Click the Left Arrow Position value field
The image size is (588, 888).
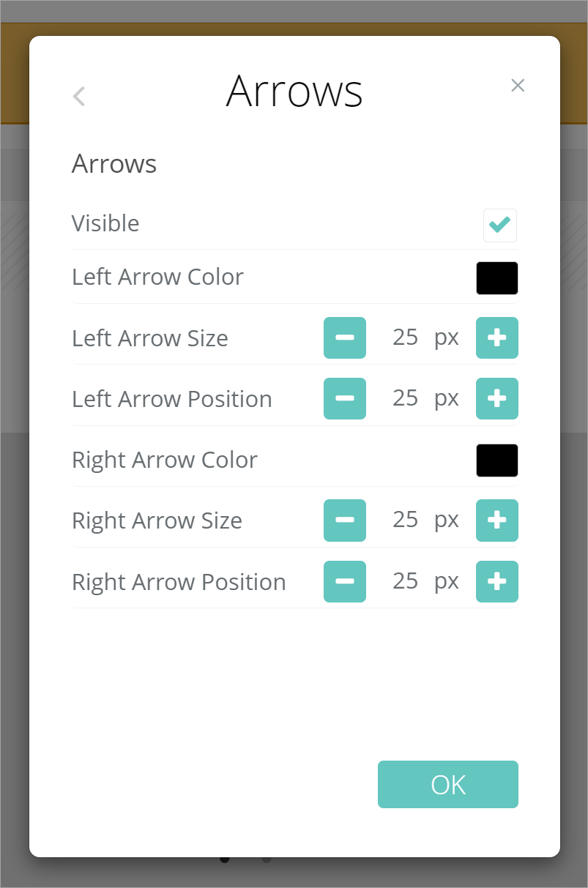tap(406, 398)
